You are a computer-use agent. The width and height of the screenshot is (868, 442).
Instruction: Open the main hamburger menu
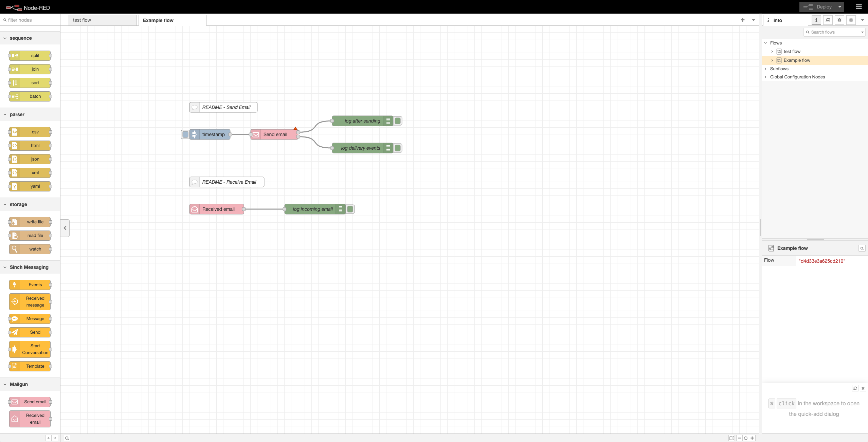pos(858,7)
